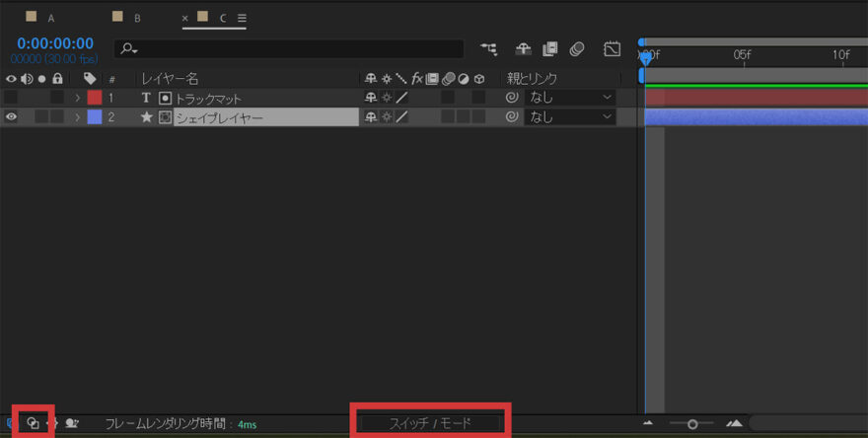Click the Quality column header icon
Screen dimensions: 868x438
coord(401,79)
